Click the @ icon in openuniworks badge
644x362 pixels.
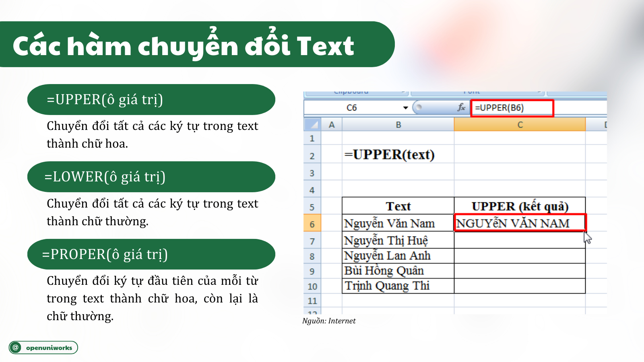tap(16, 348)
